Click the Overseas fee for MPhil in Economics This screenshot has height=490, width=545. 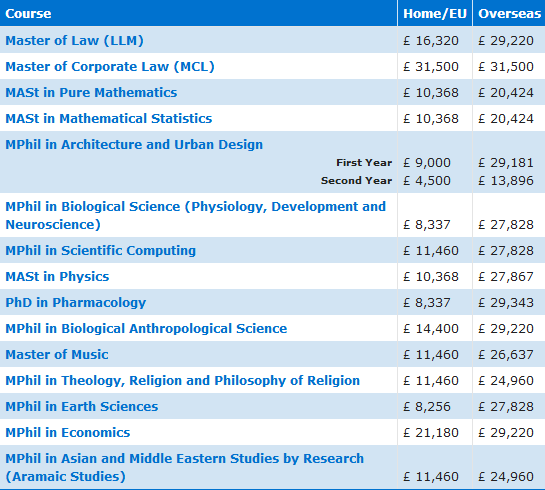pyautogui.click(x=506, y=433)
